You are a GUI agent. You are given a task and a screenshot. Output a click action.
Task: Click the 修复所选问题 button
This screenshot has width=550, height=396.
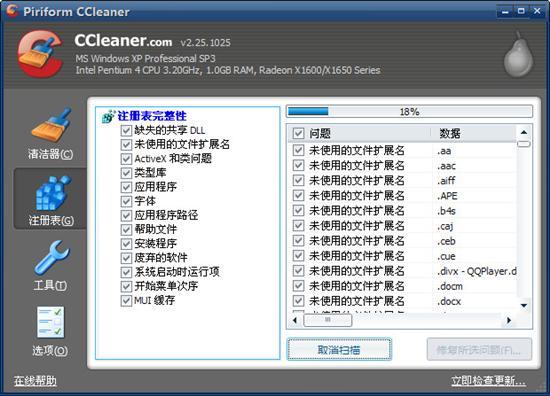(479, 350)
